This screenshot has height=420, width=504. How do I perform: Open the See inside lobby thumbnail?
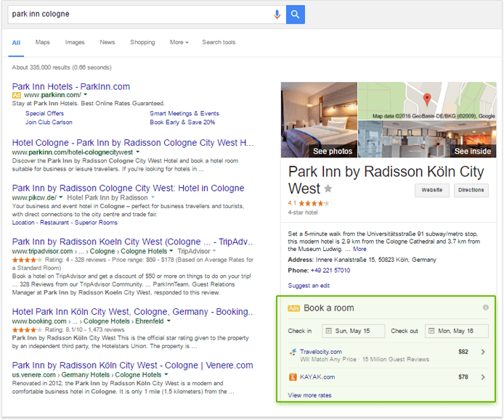pyautogui.click(x=427, y=139)
